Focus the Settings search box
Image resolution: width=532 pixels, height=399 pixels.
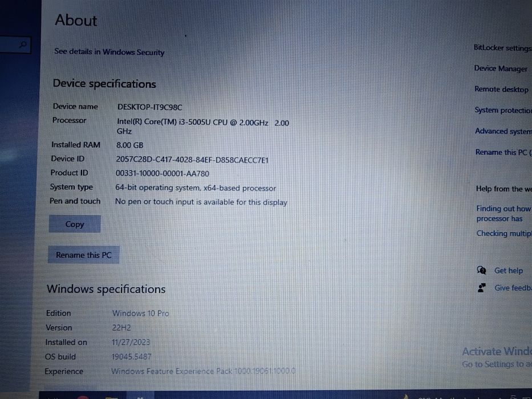point(15,45)
